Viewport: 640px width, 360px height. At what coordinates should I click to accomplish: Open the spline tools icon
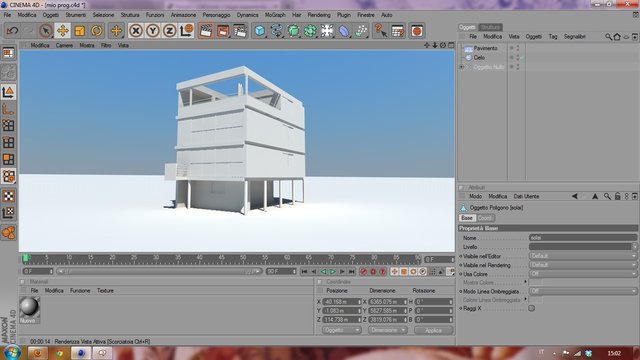pyautogui.click(x=277, y=31)
